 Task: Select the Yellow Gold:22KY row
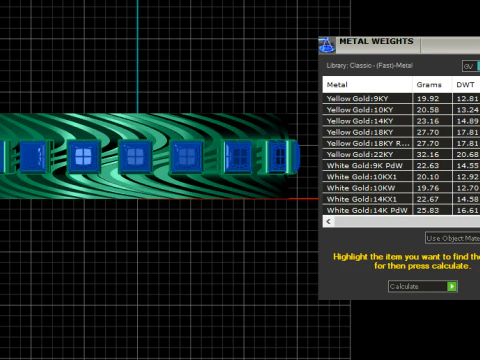pyautogui.click(x=401, y=154)
